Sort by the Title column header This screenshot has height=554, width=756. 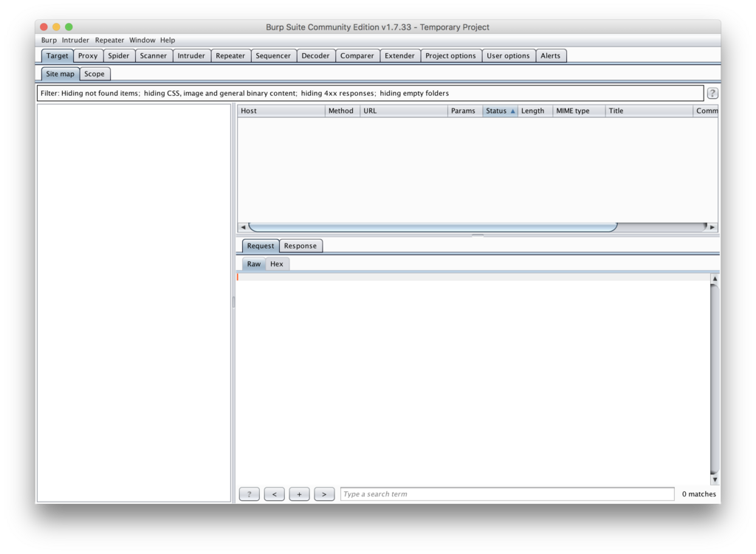click(650, 111)
